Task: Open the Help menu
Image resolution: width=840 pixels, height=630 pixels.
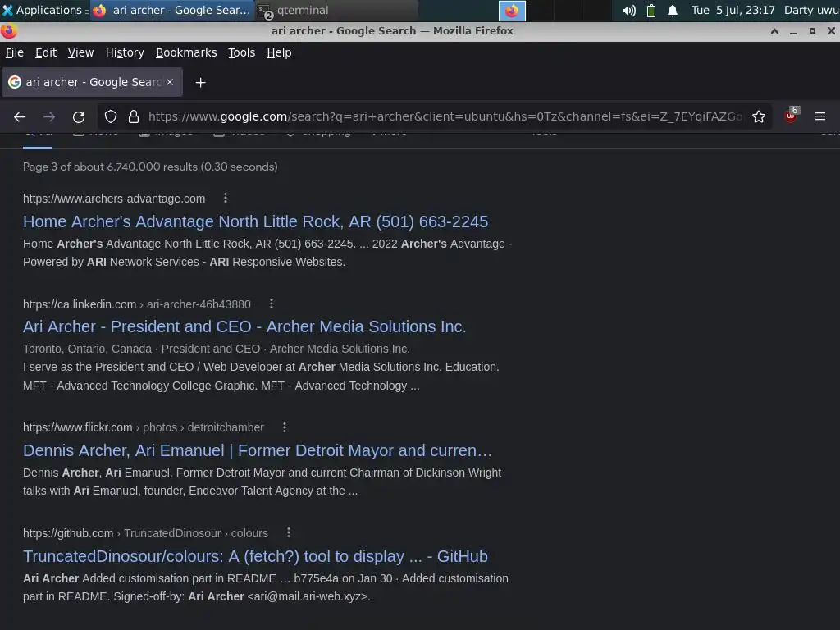Action: [x=279, y=52]
